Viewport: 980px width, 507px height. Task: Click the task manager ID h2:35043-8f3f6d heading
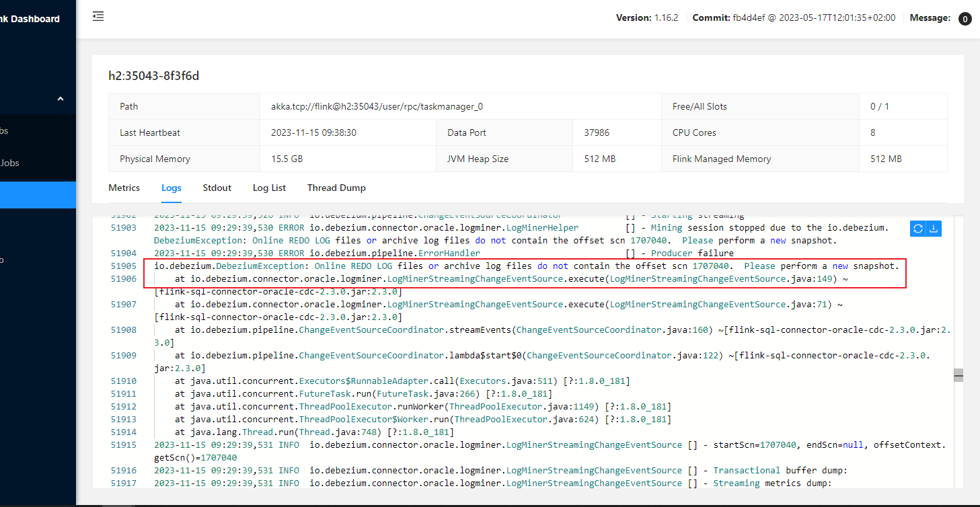click(x=154, y=76)
